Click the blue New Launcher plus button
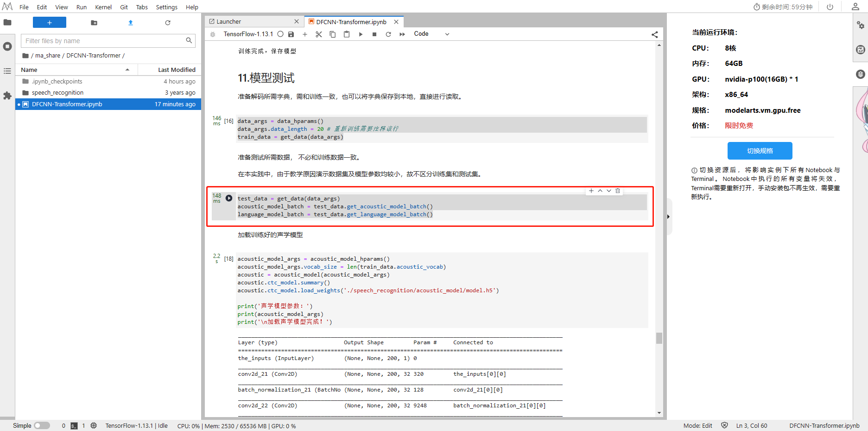Screen dimensions: 868x431 [50, 22]
